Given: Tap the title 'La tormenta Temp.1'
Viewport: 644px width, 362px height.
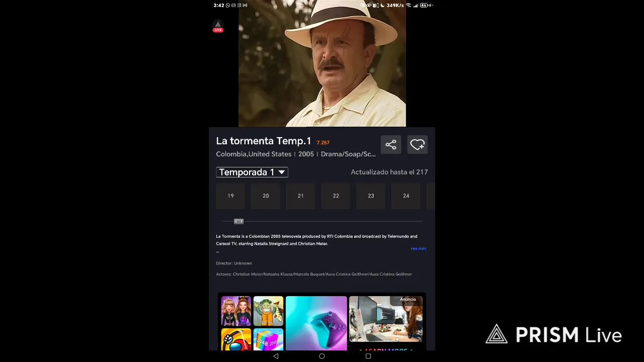Looking at the screenshot, I should [264, 141].
